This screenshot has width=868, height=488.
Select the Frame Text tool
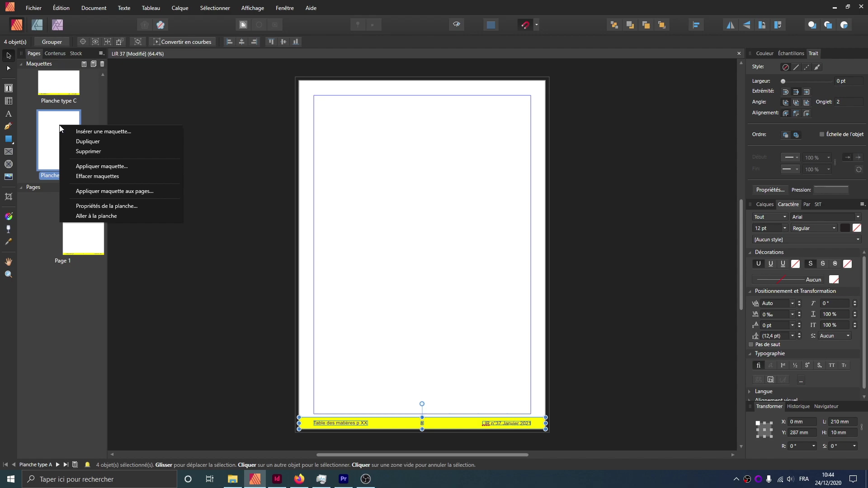click(8, 88)
